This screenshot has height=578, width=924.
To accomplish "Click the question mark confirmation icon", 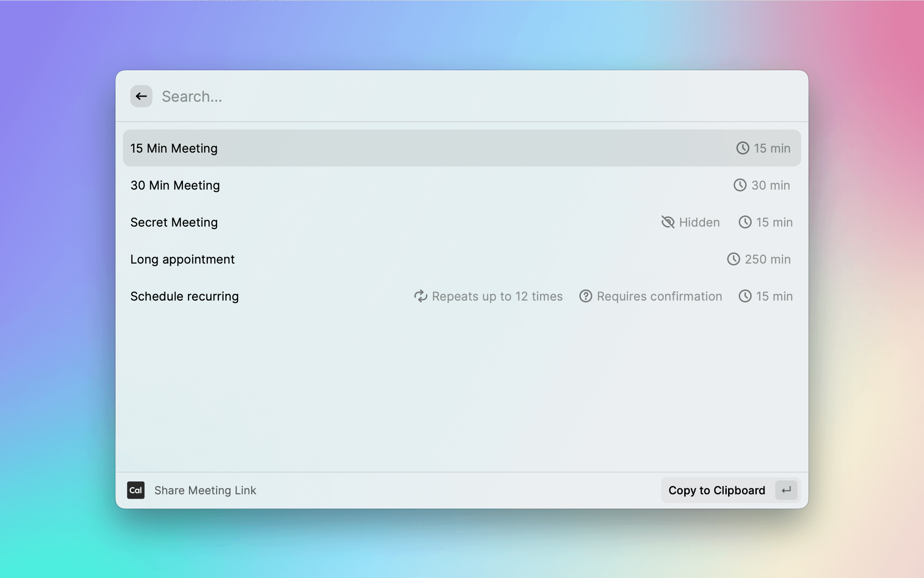I will [586, 296].
